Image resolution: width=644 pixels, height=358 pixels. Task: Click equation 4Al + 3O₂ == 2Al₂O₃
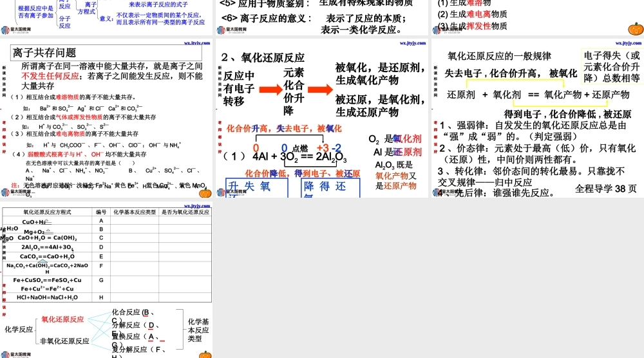(299, 157)
